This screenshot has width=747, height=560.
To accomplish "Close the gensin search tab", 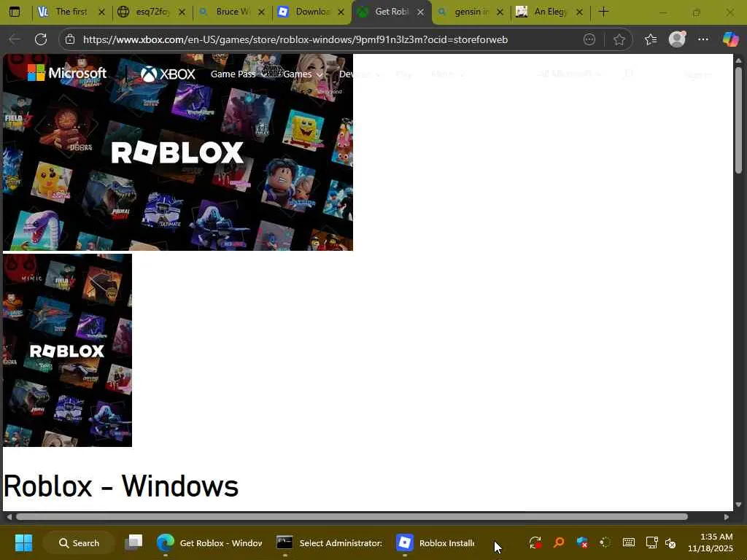I will [500, 12].
